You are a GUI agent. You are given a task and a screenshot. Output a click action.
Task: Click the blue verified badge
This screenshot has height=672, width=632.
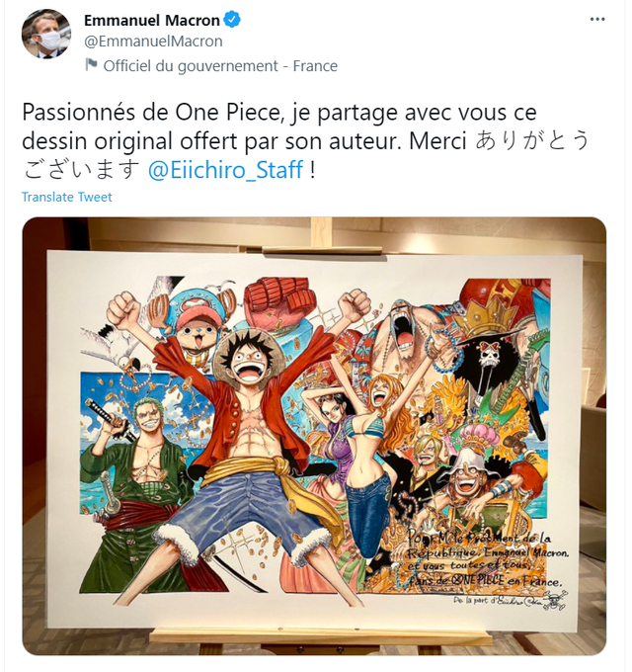click(232, 20)
